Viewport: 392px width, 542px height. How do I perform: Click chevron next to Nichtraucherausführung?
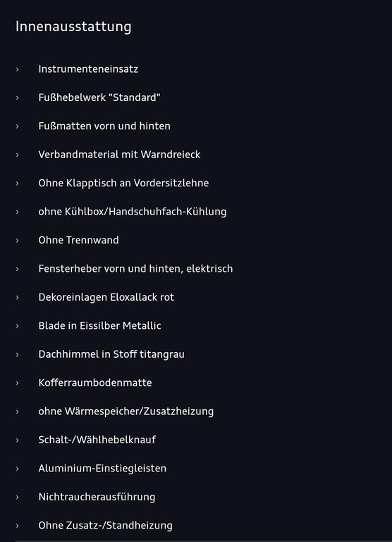17,497
